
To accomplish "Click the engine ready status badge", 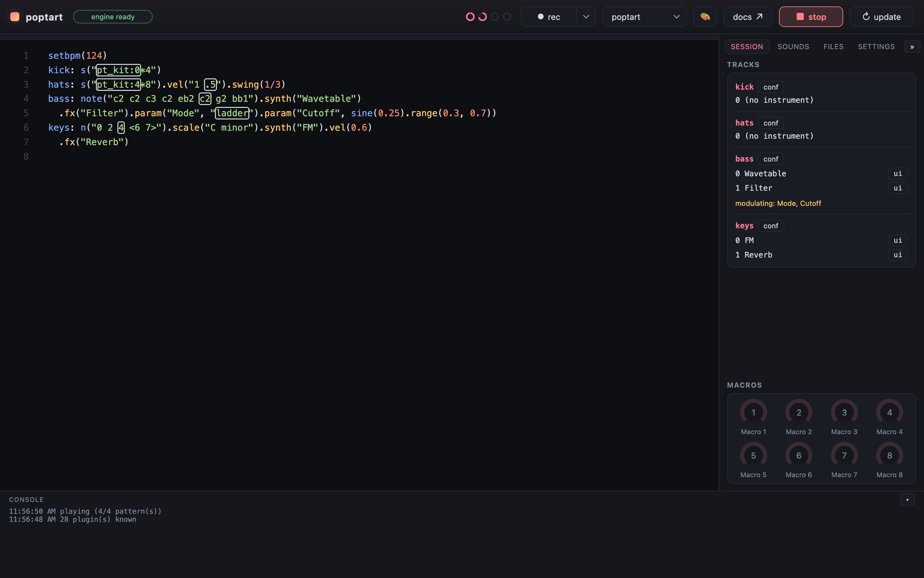I will pyautogui.click(x=113, y=17).
